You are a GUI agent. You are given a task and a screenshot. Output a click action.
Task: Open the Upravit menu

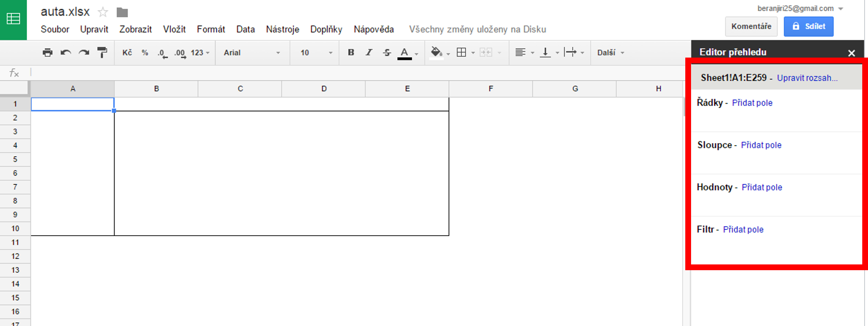click(94, 29)
